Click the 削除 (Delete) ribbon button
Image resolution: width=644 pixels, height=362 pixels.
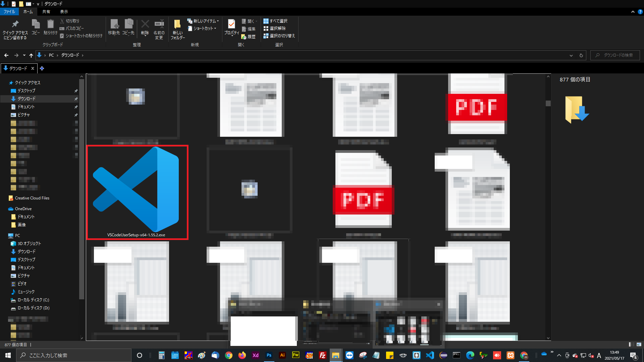click(145, 27)
